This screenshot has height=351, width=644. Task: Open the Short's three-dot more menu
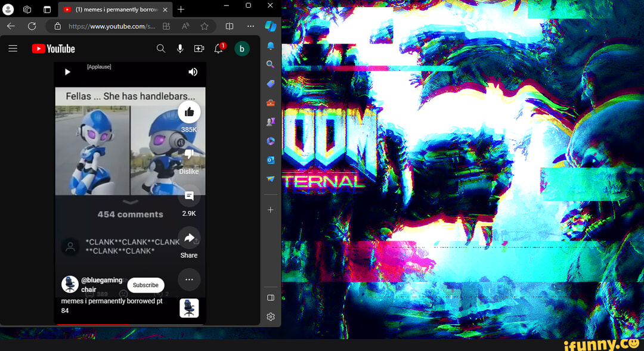(x=189, y=279)
